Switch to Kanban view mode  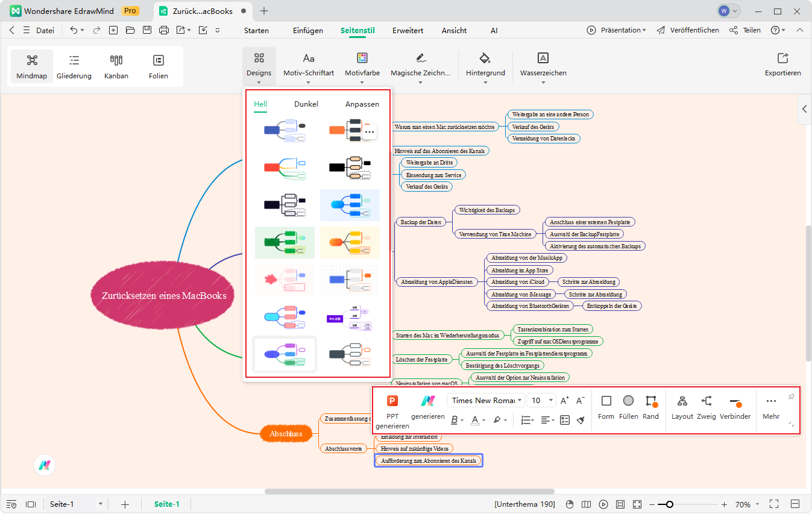116,66
